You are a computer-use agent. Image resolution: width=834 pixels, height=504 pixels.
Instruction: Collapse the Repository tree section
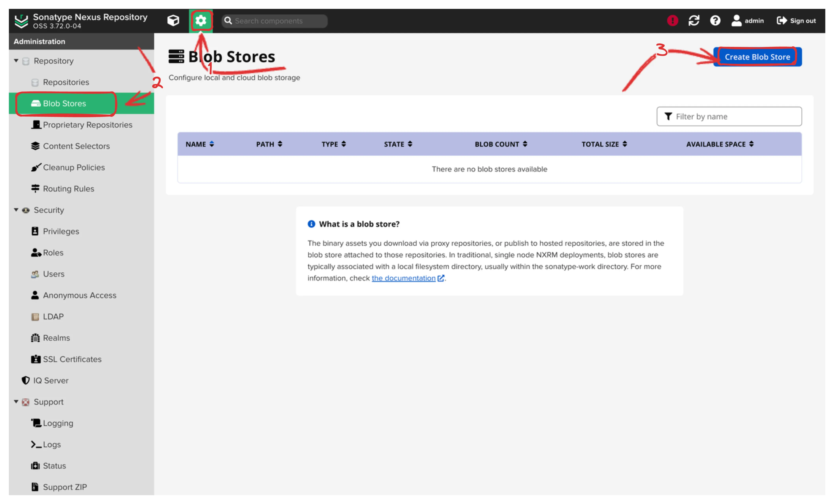pos(16,61)
